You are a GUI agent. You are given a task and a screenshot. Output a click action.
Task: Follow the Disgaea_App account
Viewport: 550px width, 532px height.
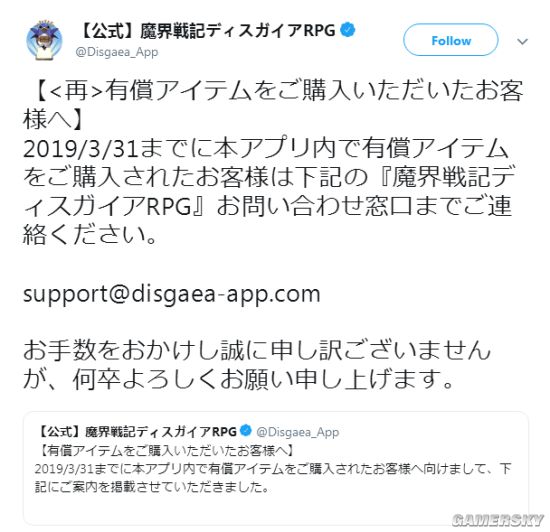point(451,40)
